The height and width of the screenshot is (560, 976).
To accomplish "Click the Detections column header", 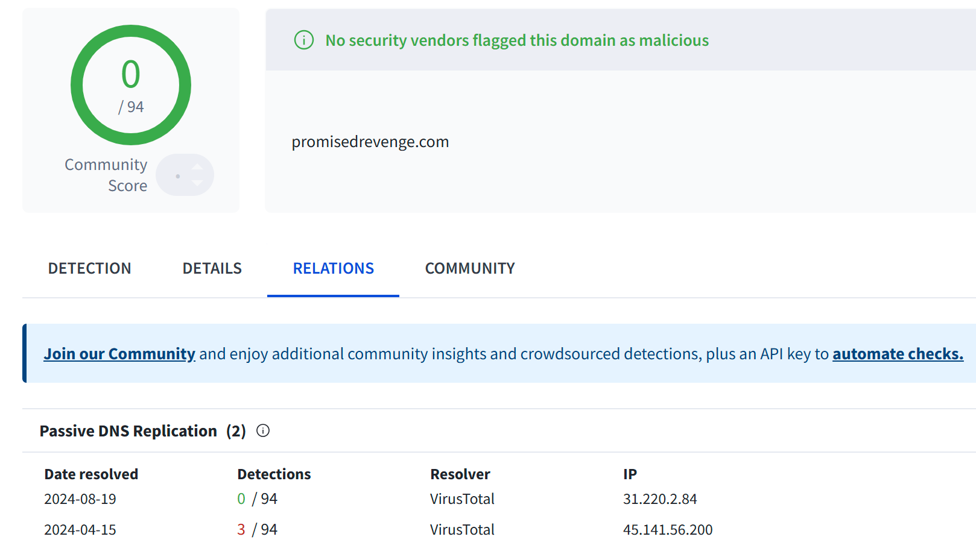I will click(274, 474).
